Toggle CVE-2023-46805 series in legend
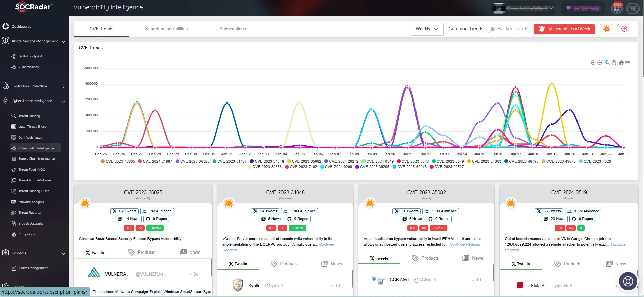The width and height of the screenshot is (644, 297). [118, 161]
